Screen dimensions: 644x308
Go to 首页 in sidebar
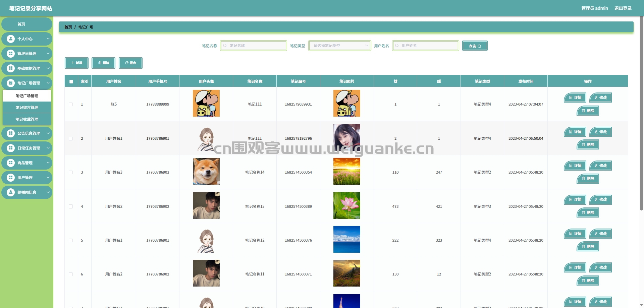click(x=27, y=24)
